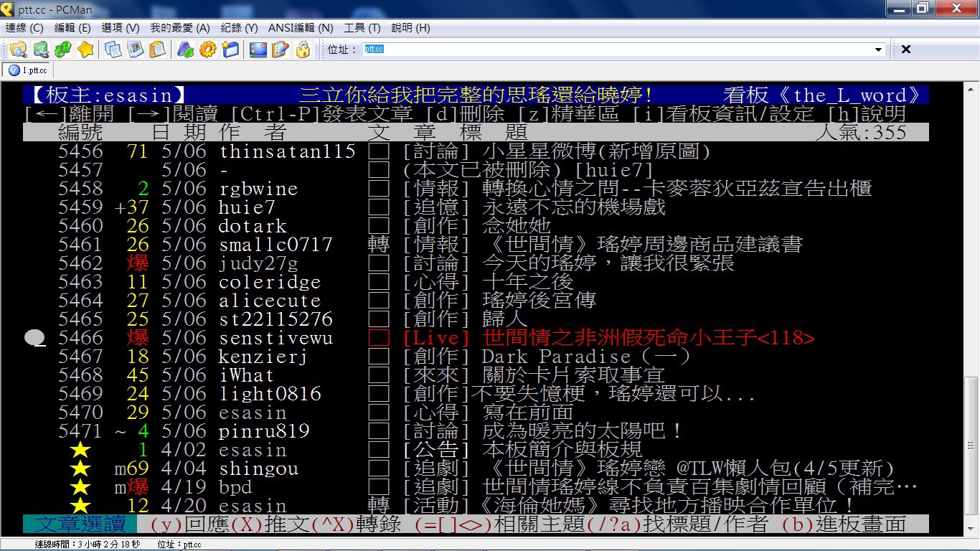Expand the address bar dropdown arrow

[x=879, y=50]
